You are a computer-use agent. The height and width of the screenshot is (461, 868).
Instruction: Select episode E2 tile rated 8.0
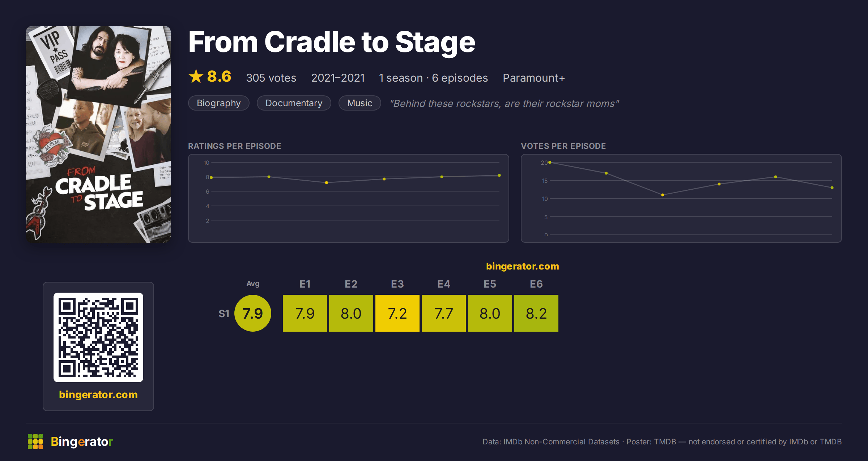coord(351,313)
